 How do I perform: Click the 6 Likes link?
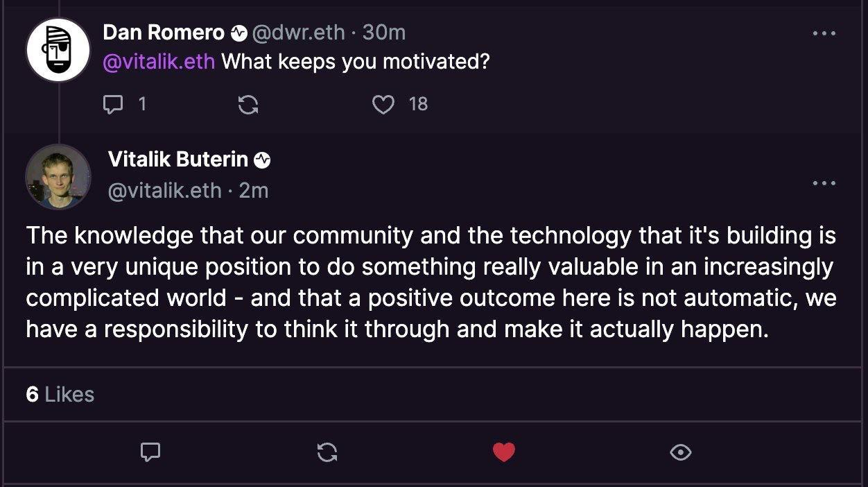(60, 395)
